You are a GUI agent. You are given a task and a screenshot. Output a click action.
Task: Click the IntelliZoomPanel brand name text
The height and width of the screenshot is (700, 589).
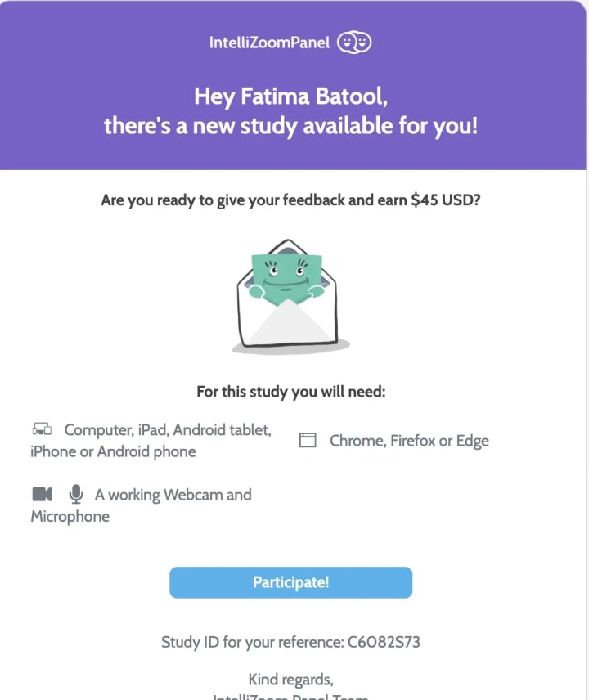[269, 43]
